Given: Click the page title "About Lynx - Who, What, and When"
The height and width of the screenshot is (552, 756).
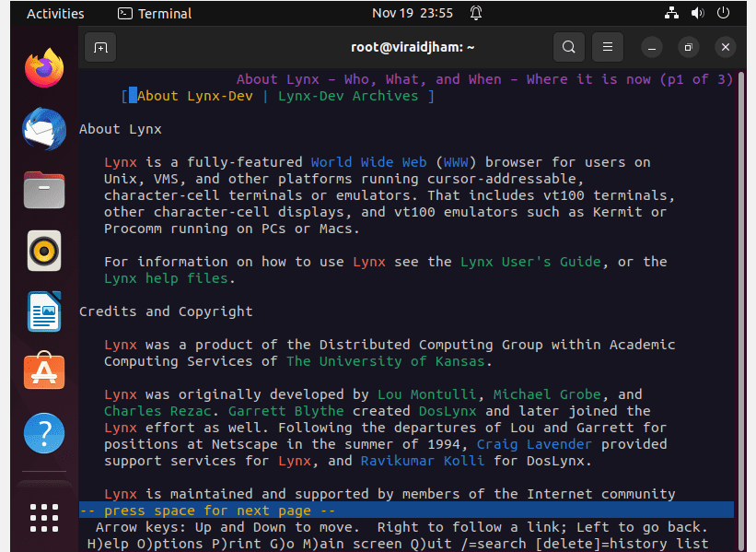Looking at the screenshot, I should click(x=370, y=79).
